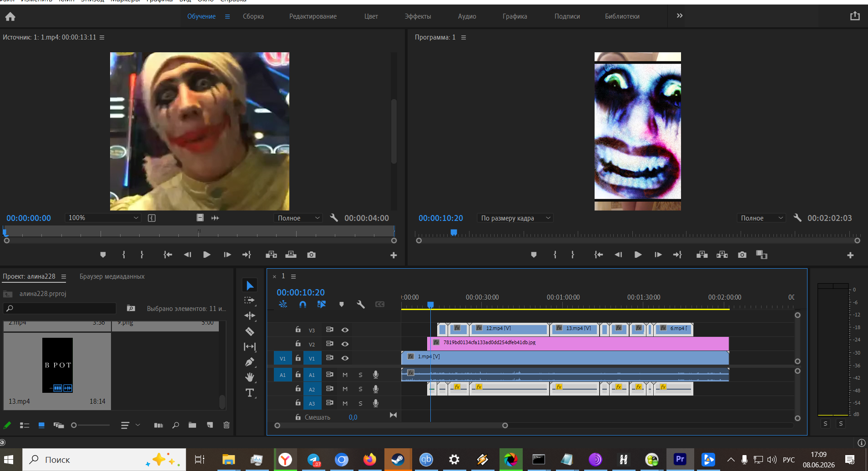The height and width of the screenshot is (471, 868).
Task: Open Program zoom 'По размеру кадра' dropdown
Action: [515, 218]
